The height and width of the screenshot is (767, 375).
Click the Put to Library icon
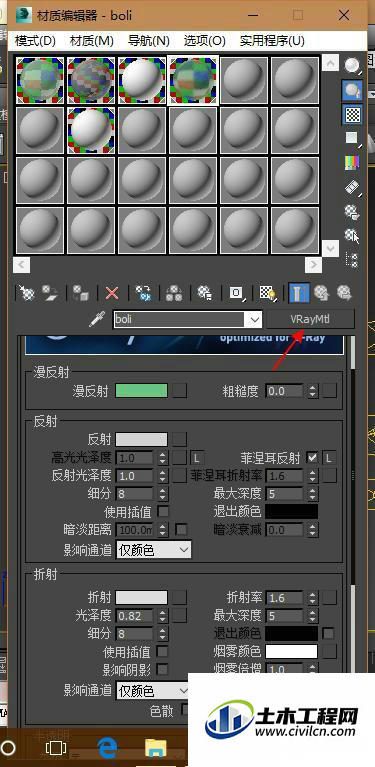click(204, 293)
